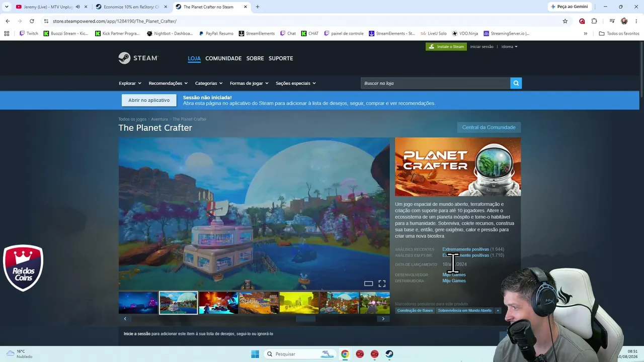Open the COMUNIDADE menu item
Viewport: 644px width, 362px height.
pos(223,58)
